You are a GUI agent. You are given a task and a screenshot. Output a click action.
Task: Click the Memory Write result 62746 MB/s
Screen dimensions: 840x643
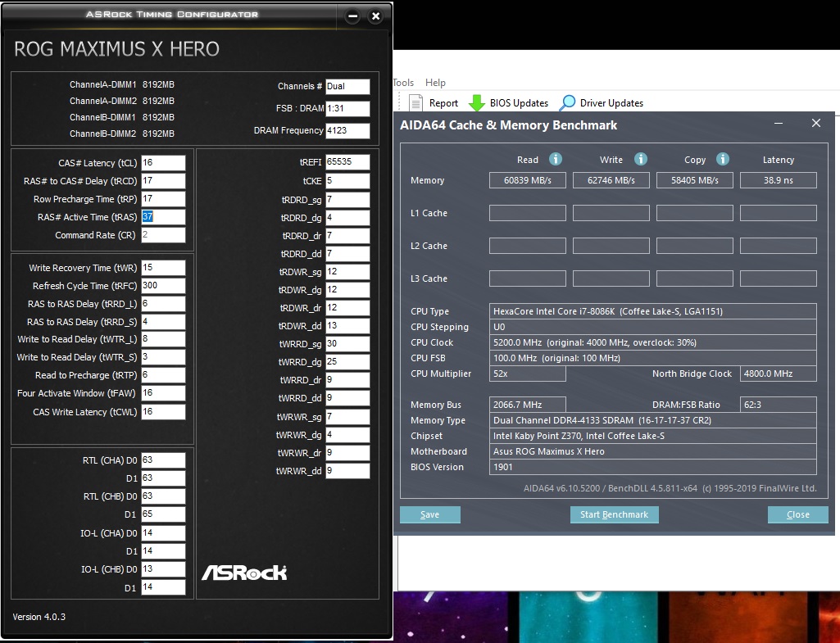(611, 180)
